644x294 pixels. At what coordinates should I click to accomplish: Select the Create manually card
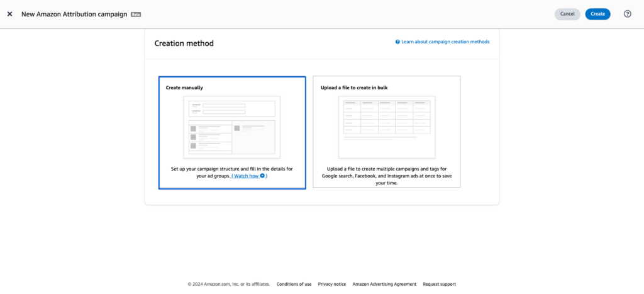tap(232, 132)
